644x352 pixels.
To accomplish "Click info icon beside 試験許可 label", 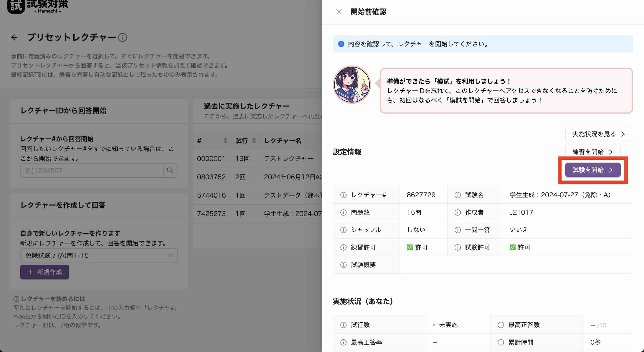I will click(458, 247).
